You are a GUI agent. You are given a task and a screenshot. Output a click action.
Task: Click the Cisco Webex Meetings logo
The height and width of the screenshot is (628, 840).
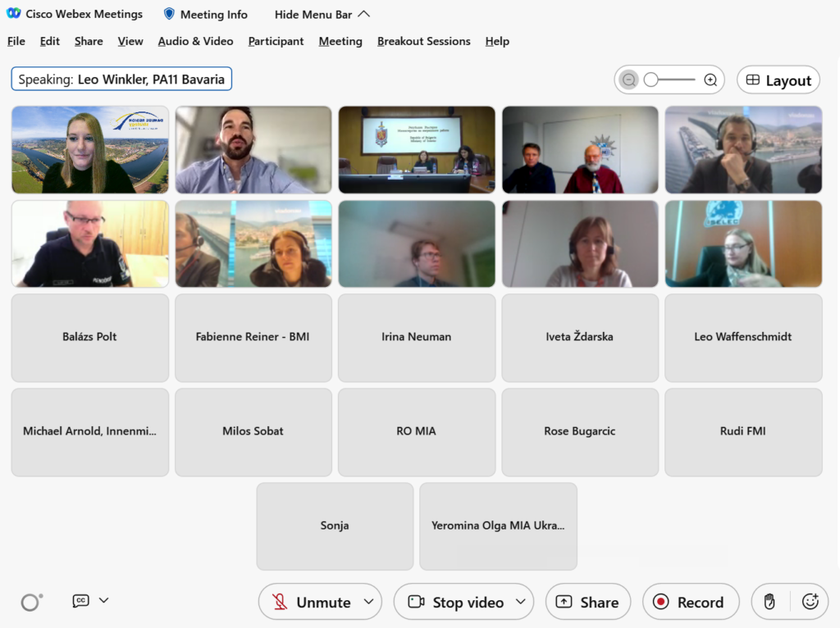(14, 14)
